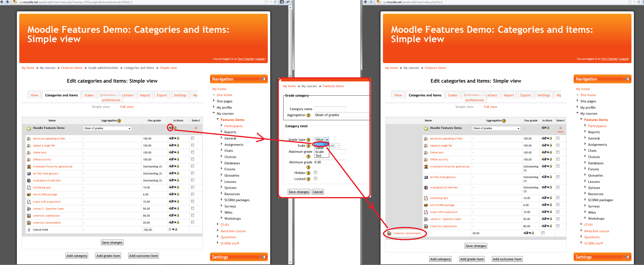Enable Locked checkbox in Category total form
The width and height of the screenshot is (644, 265).
coord(316,179)
